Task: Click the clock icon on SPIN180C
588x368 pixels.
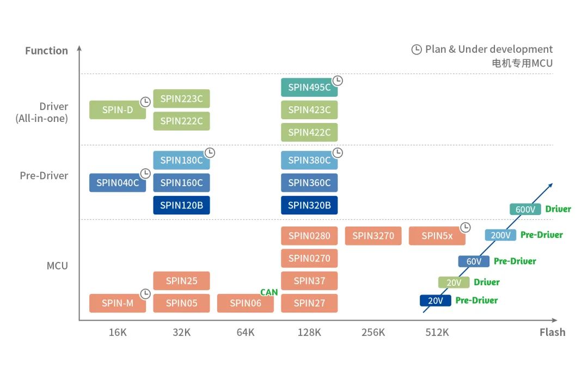Action: (210, 152)
